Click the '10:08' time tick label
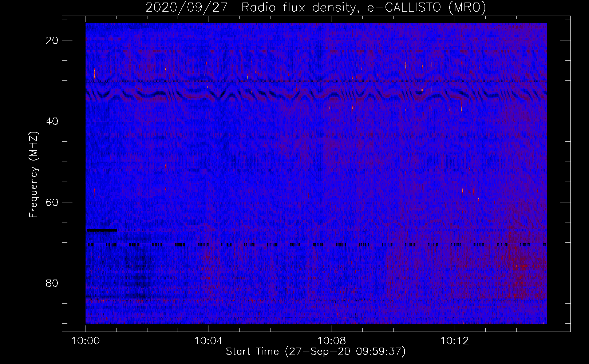Viewport: 589px width, 364px height. point(331,341)
